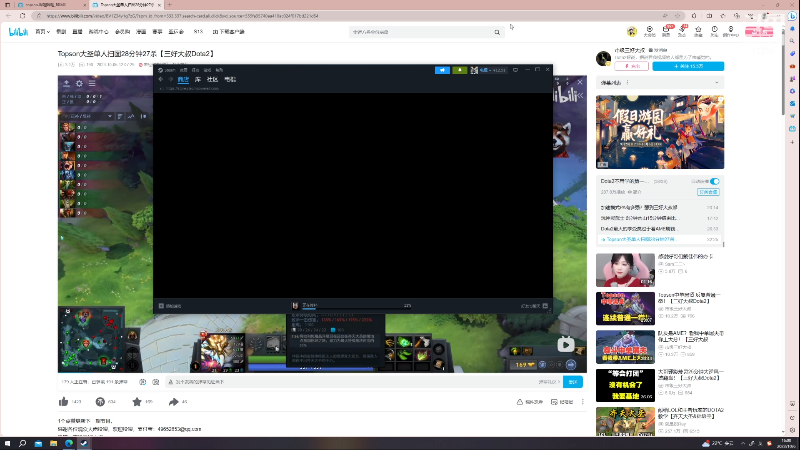
Task: Click the search magnifier icon in bilibili header
Action: point(497,32)
